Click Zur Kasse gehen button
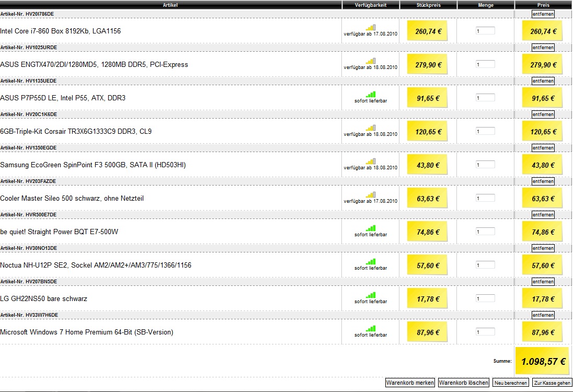The height and width of the screenshot is (392, 573). pyautogui.click(x=552, y=383)
